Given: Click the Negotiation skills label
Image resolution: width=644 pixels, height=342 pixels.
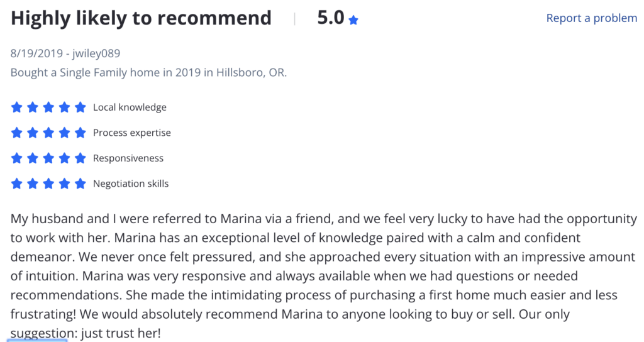Looking at the screenshot, I should click(131, 184).
